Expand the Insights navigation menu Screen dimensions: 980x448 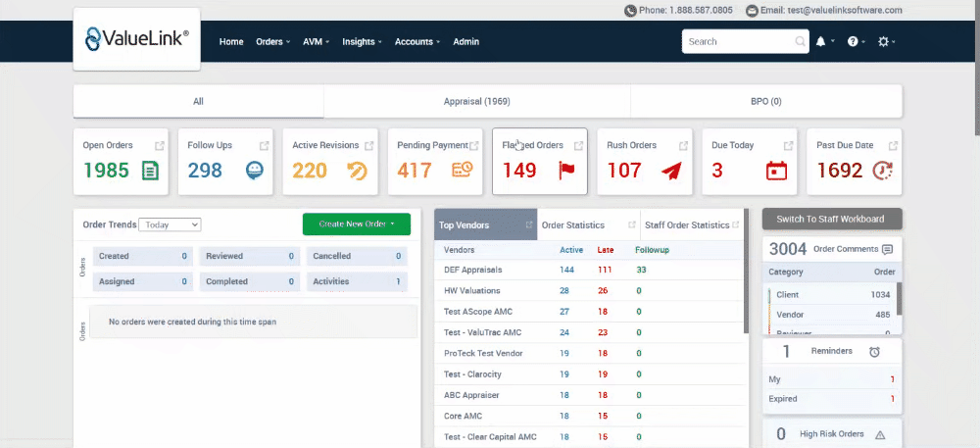point(362,42)
